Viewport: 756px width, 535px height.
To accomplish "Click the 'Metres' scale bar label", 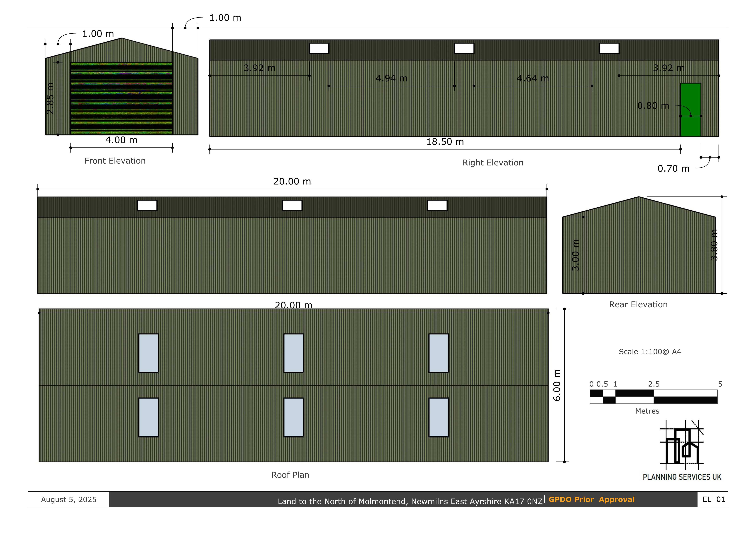I will (x=647, y=411).
